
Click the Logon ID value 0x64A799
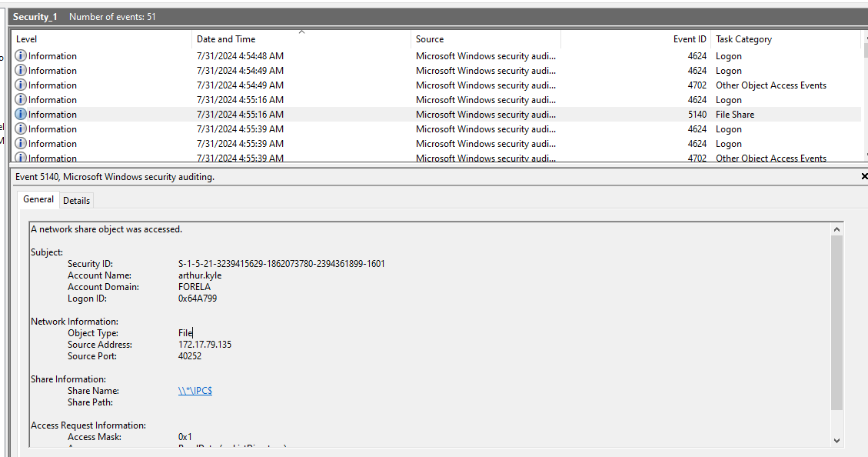tap(198, 299)
